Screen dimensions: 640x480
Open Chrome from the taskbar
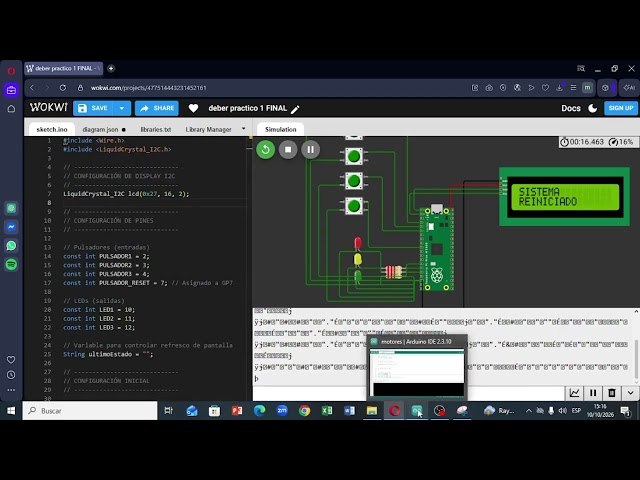click(x=304, y=411)
